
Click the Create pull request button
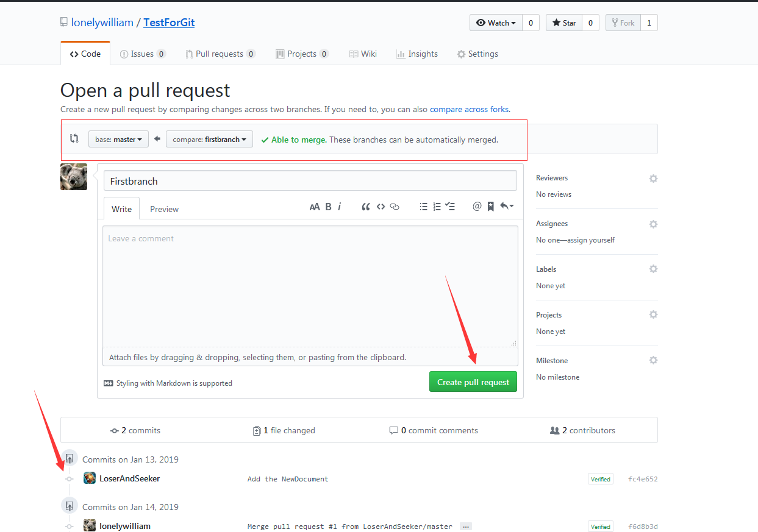(x=473, y=382)
